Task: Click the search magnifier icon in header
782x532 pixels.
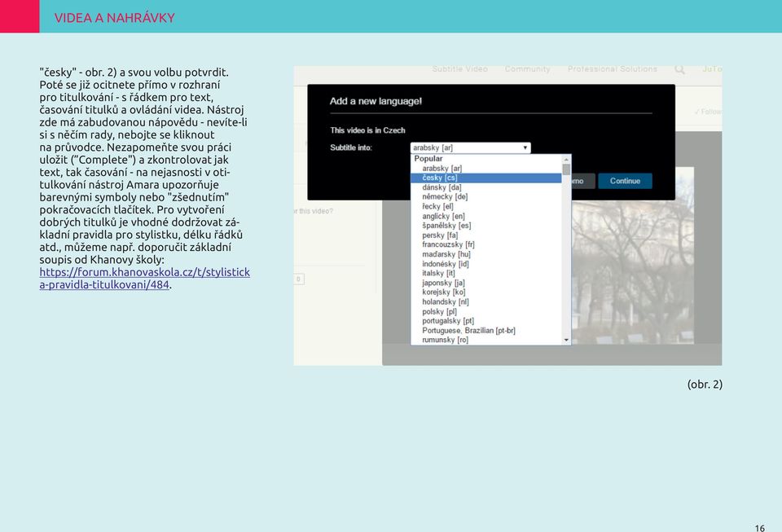Action: pyautogui.click(x=679, y=69)
